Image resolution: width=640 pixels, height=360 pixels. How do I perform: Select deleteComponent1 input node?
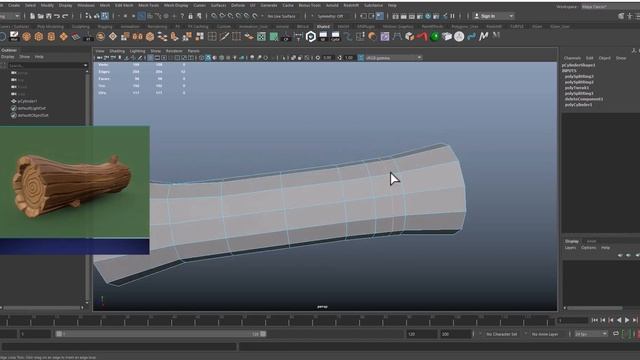[584, 99]
